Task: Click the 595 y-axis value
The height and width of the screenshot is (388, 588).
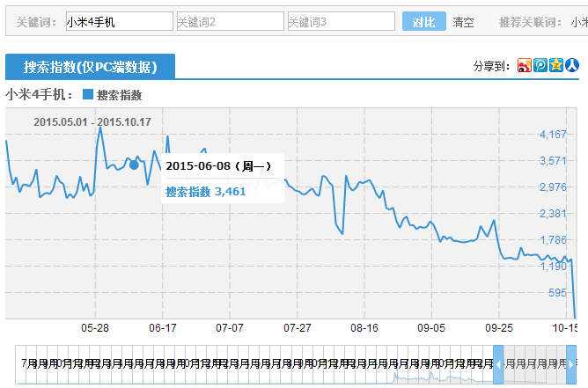Action: tap(557, 292)
